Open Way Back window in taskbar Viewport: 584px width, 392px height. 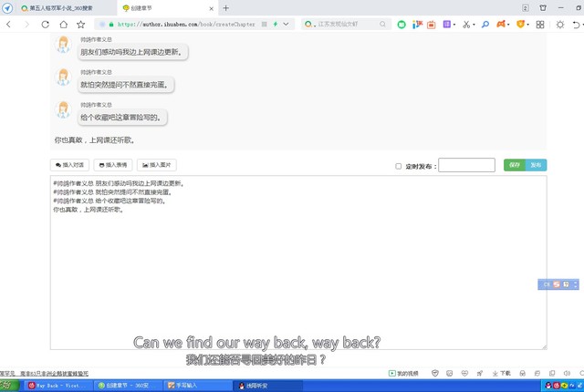(x=57, y=386)
